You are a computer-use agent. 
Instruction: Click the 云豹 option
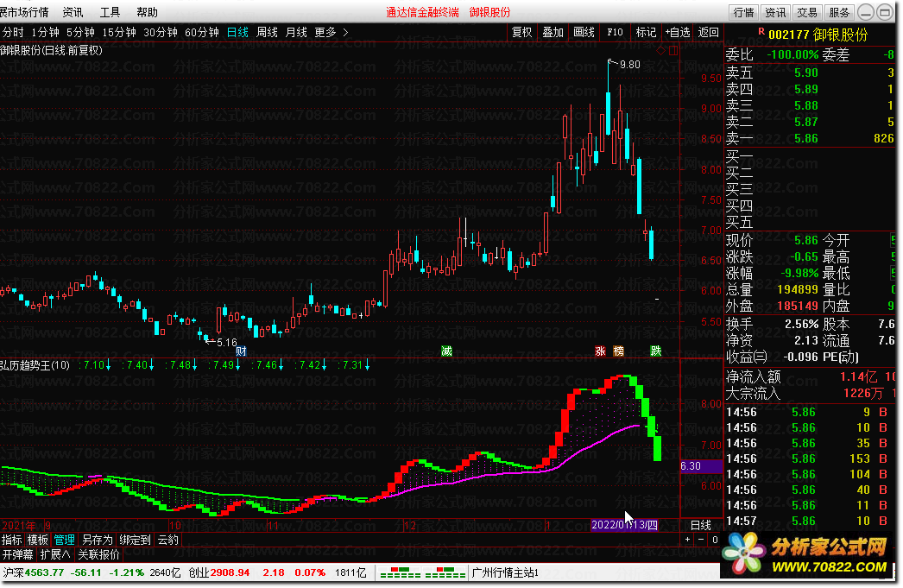click(168, 541)
